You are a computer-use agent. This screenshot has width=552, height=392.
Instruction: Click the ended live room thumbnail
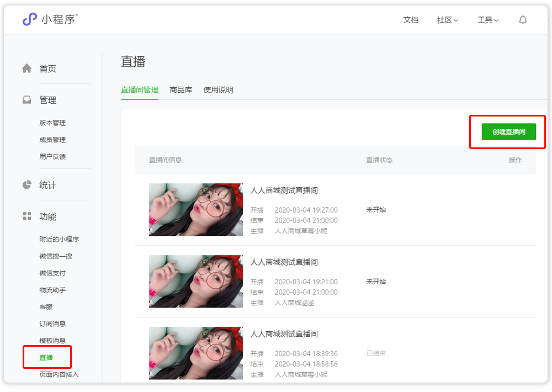coord(195,353)
